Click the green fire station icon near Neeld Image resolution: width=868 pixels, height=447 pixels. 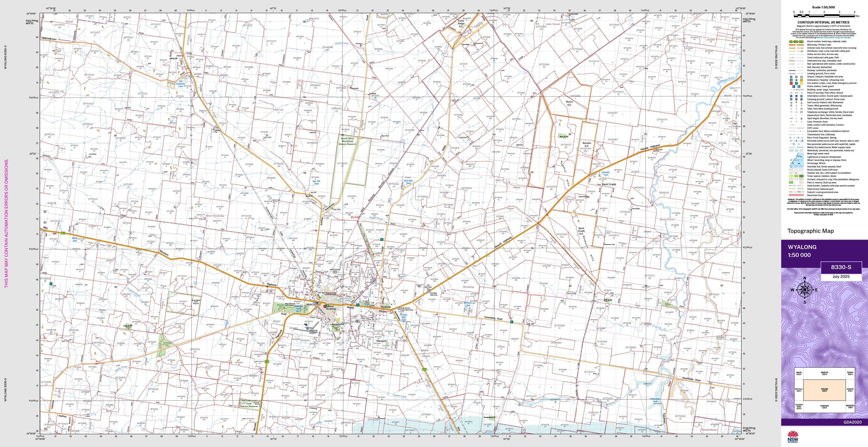(x=358, y=304)
